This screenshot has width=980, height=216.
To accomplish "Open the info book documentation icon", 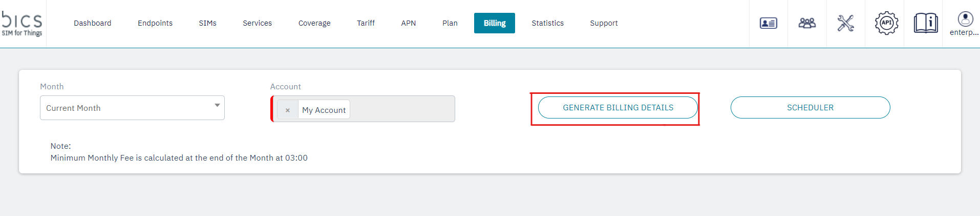I will 925,23.
